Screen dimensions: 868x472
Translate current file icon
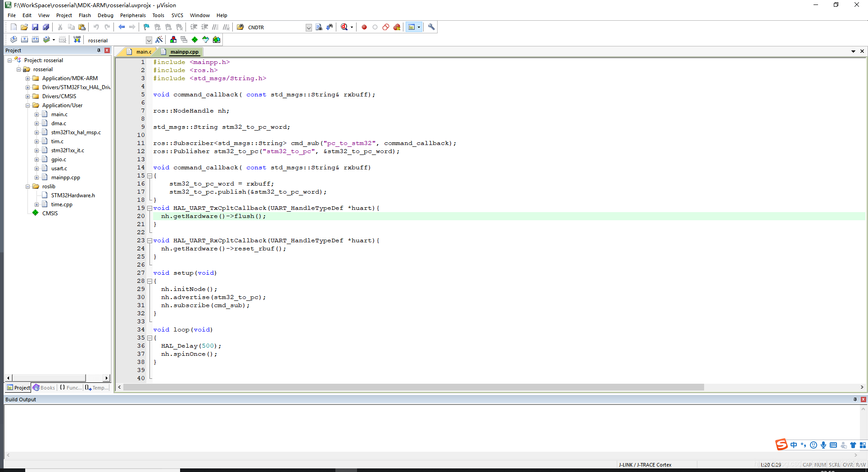pos(14,40)
